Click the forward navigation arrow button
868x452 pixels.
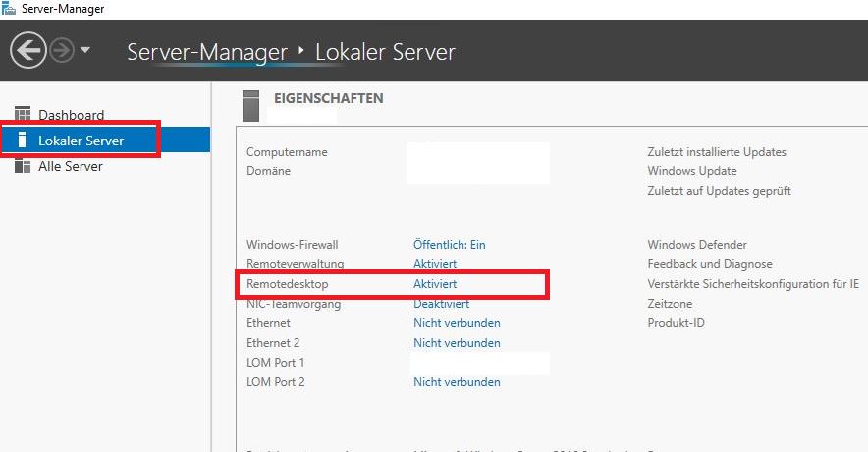62,51
